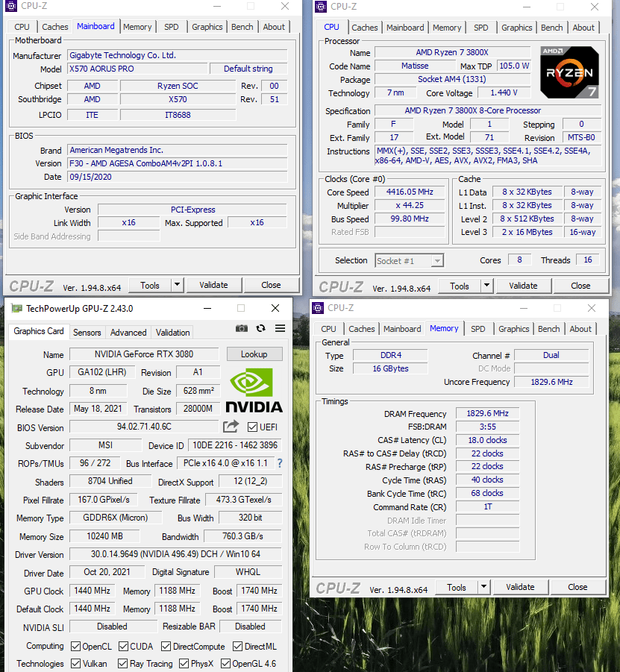The height and width of the screenshot is (672, 620).
Task: Click the Core Speed value 4416.05 MHz
Action: [x=410, y=192]
